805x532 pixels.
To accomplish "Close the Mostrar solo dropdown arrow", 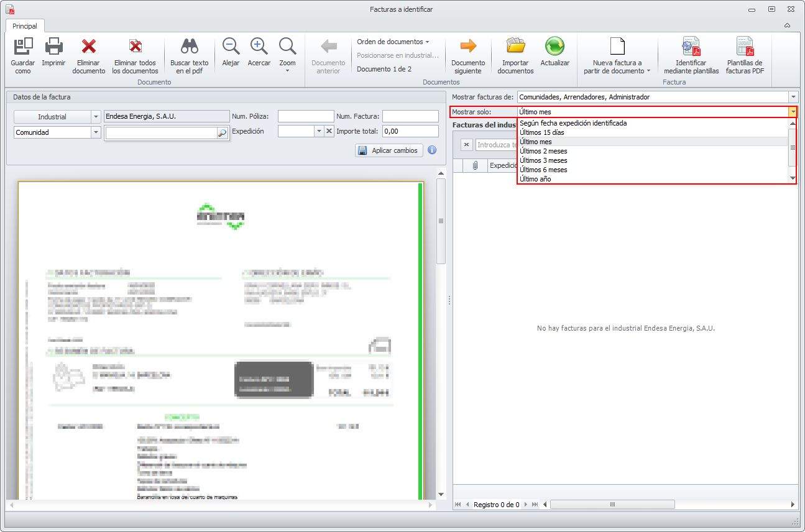I will click(x=793, y=112).
